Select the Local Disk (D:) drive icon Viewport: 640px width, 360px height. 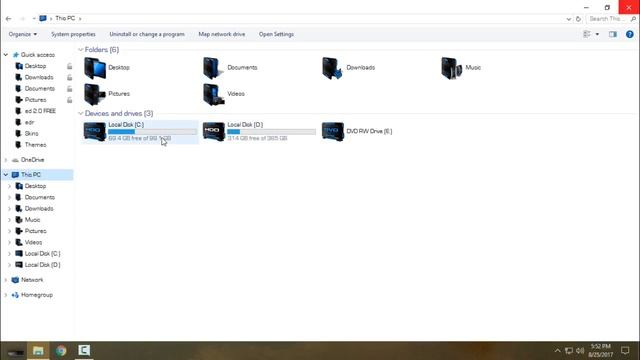214,131
